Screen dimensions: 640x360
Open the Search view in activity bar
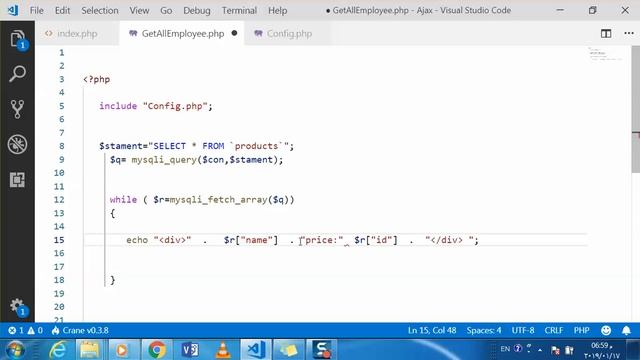tap(17, 74)
